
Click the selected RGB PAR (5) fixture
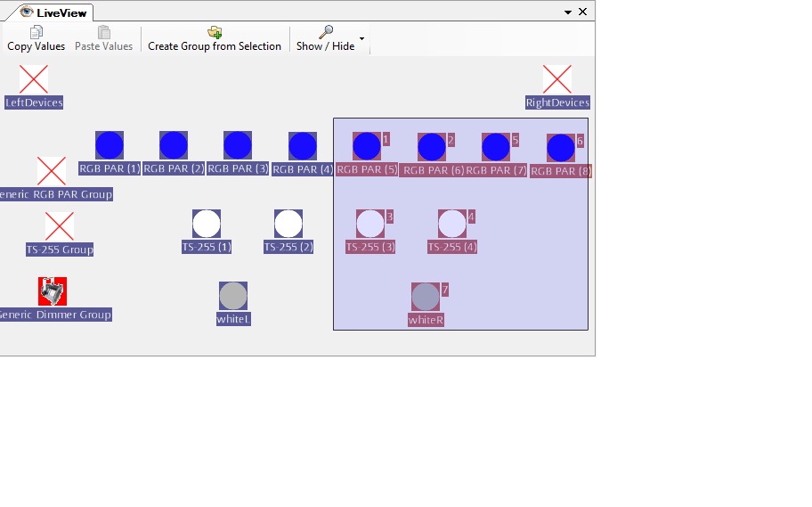tap(367, 146)
